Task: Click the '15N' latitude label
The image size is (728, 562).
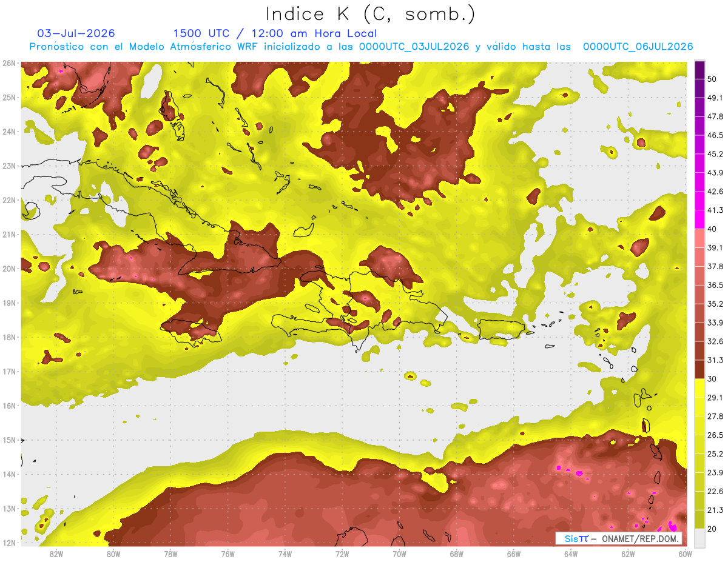Action: coord(8,440)
